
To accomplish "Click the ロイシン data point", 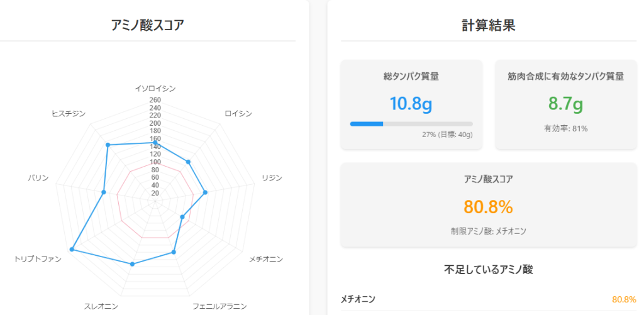I will coord(189,162).
